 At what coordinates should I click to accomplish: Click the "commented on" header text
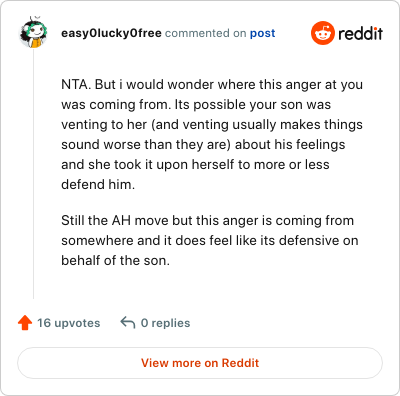[x=206, y=33]
